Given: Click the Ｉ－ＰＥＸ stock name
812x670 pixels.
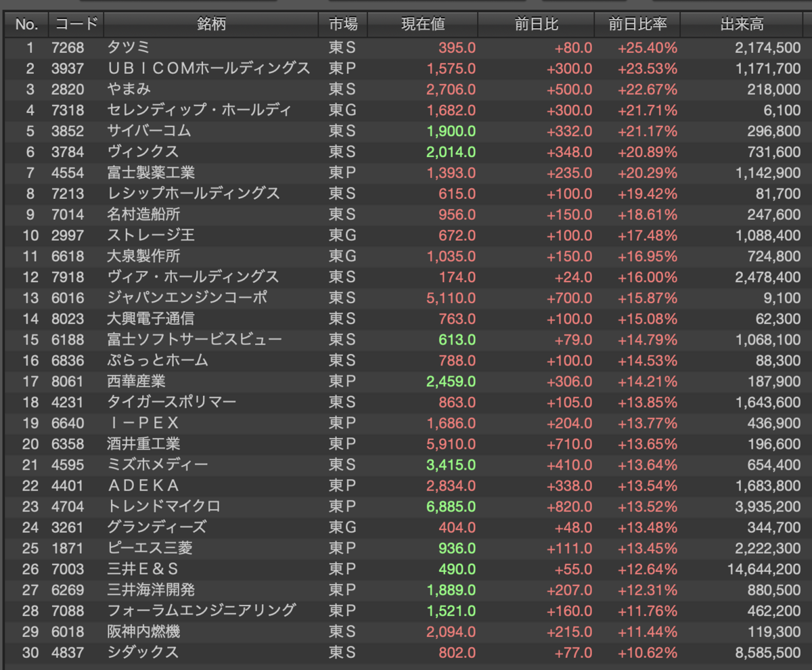Looking at the screenshot, I should coord(143,423).
